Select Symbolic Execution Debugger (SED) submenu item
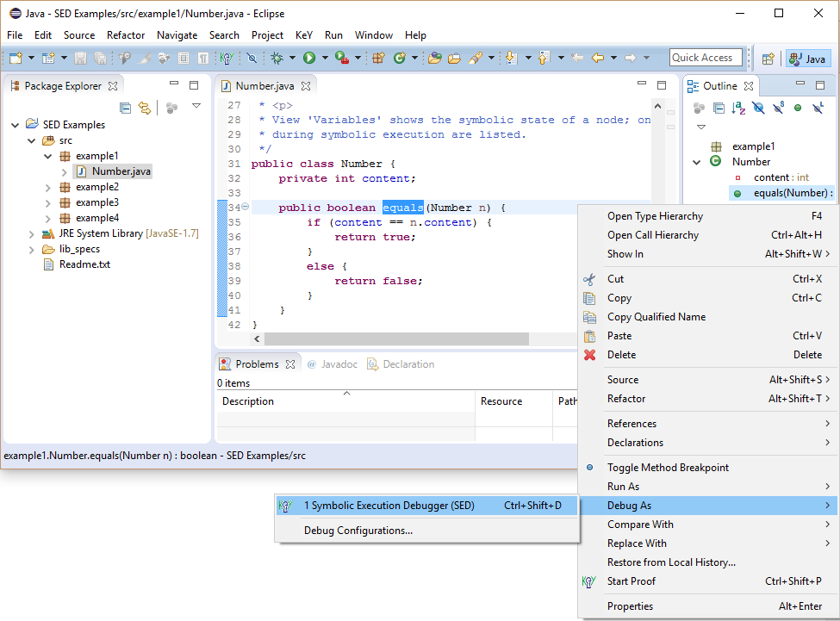This screenshot has height=621, width=840. click(426, 506)
